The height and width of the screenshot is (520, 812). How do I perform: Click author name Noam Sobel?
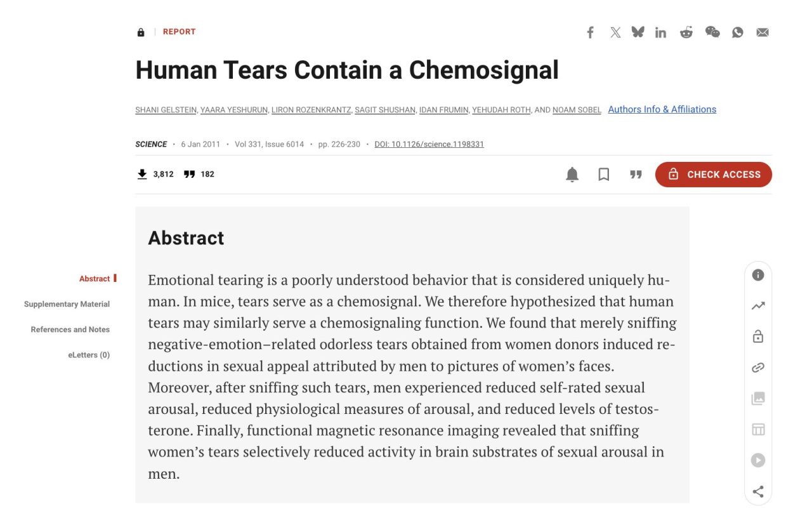click(x=577, y=110)
